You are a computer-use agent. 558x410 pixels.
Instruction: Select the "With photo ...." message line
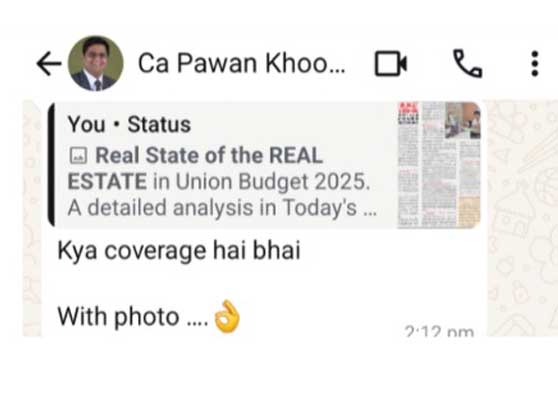coord(133,316)
